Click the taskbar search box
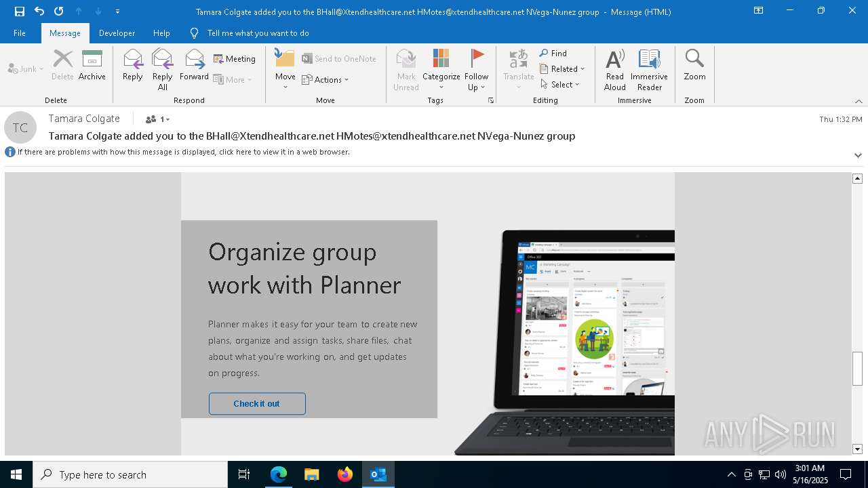The image size is (868, 488). point(130,474)
